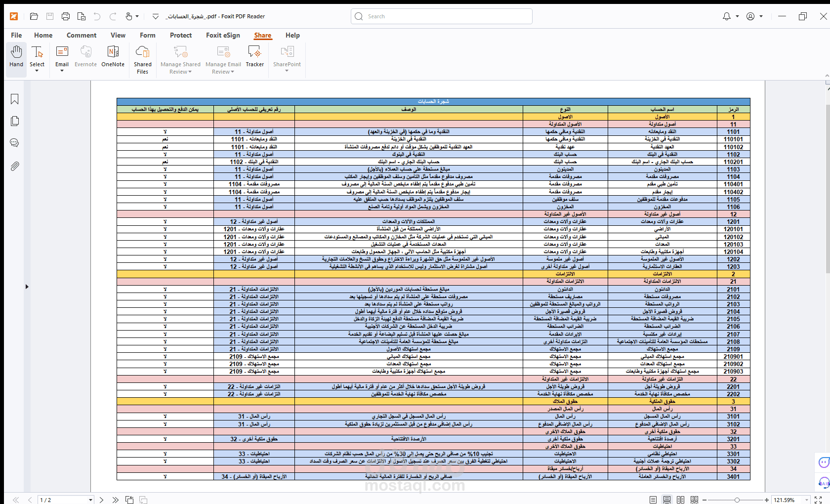
Task: Activate the Select tool
Action: tap(37, 56)
